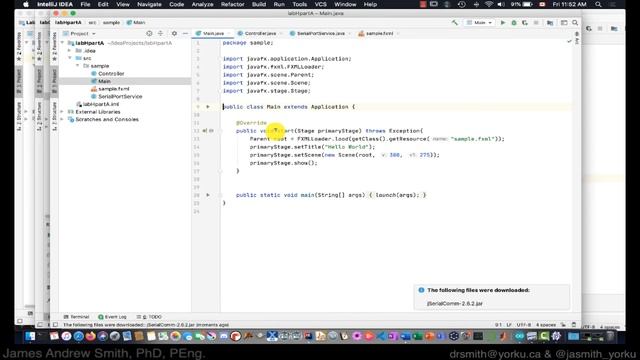Open the TODO tool window

[149, 317]
